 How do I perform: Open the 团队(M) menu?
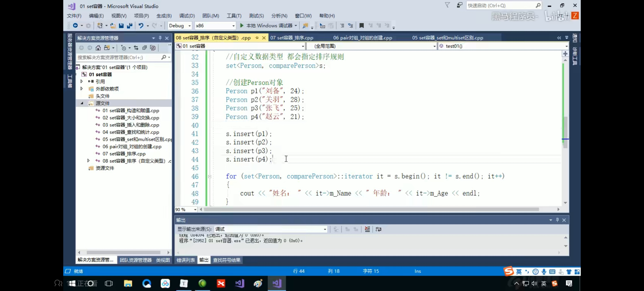click(211, 16)
